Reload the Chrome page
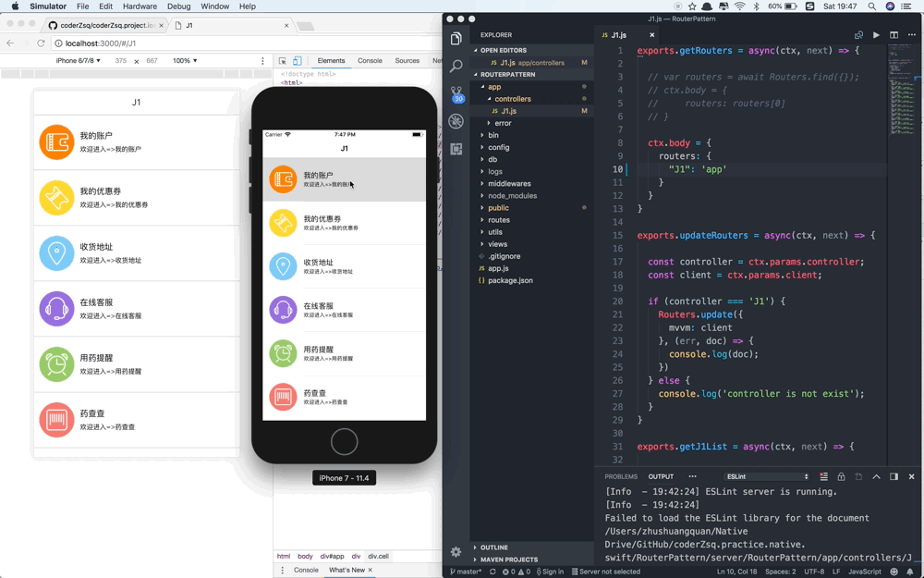Viewport: 924px width, 578px height. (41, 43)
